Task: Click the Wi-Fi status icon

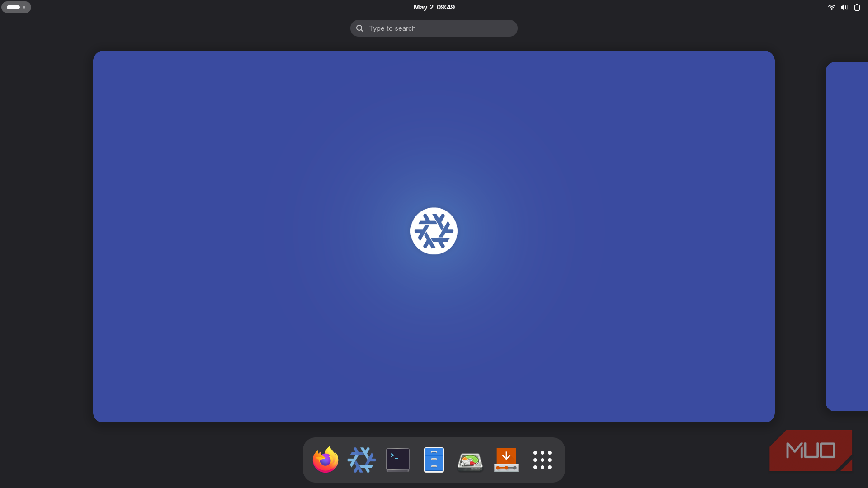Action: (831, 7)
